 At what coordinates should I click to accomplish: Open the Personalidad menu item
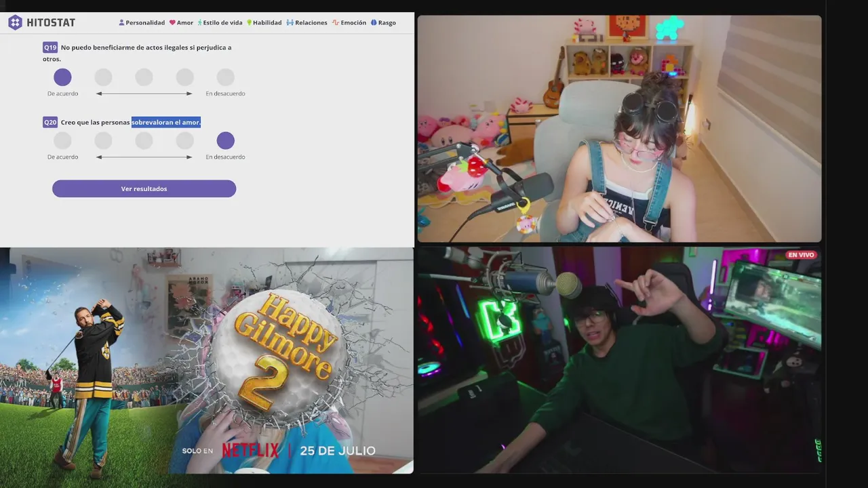pyautogui.click(x=142, y=22)
